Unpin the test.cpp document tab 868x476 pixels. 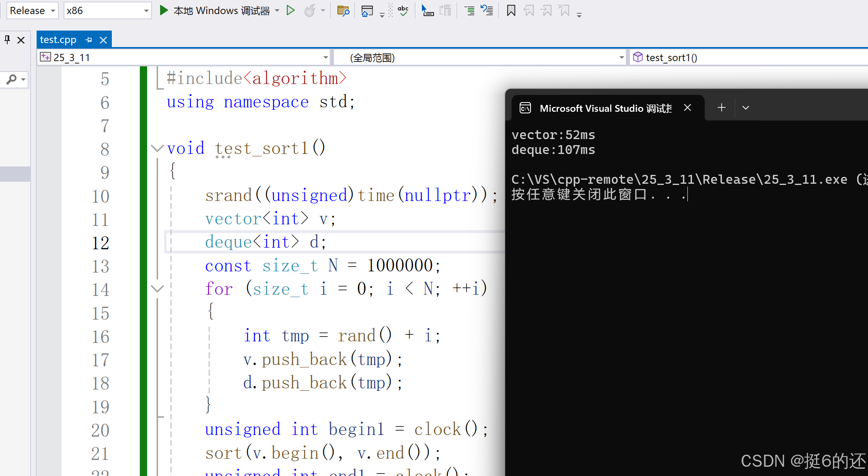89,39
